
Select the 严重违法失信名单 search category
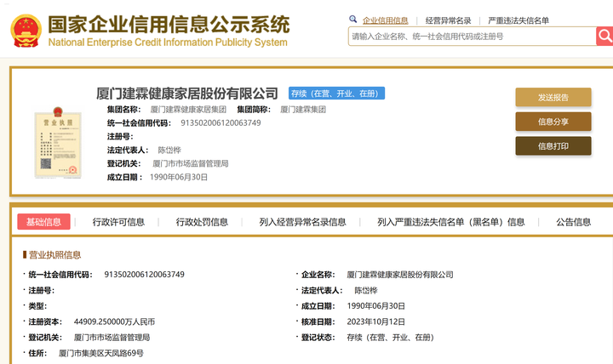pos(518,20)
